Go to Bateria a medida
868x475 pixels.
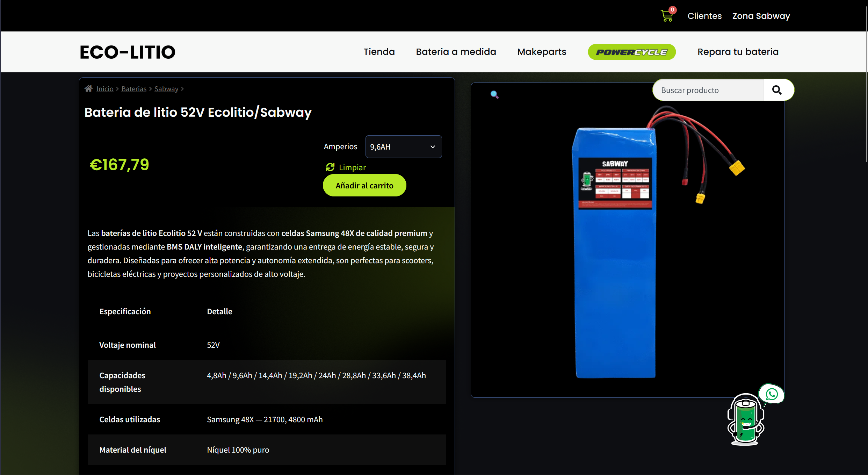pos(456,52)
